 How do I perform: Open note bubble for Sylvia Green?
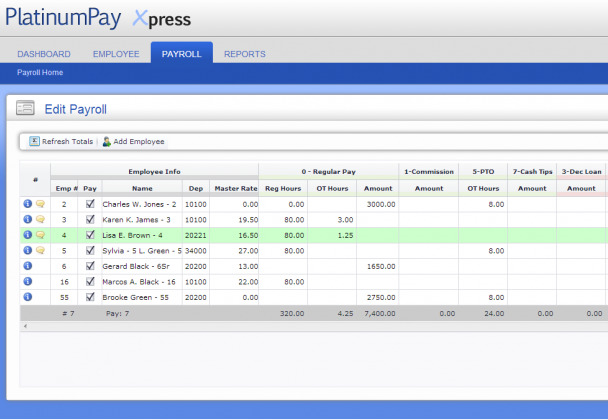point(40,251)
